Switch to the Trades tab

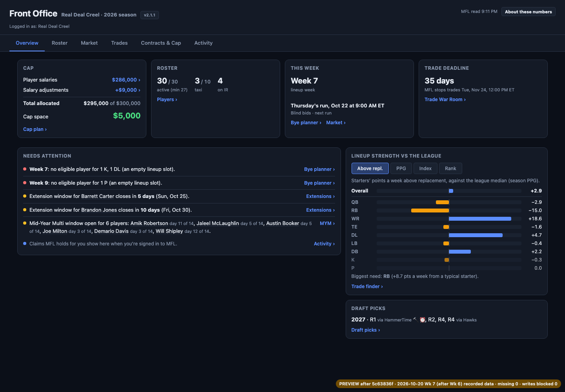[x=119, y=43]
